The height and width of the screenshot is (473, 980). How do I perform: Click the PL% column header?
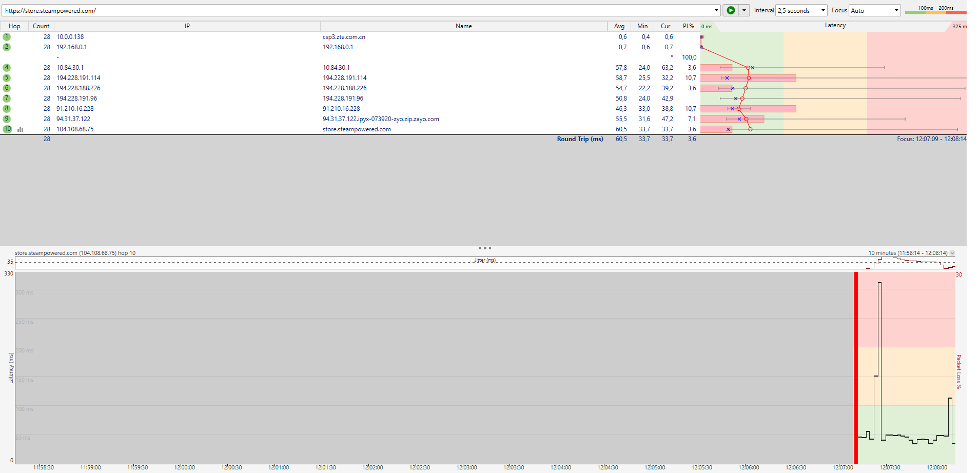pyautogui.click(x=688, y=26)
